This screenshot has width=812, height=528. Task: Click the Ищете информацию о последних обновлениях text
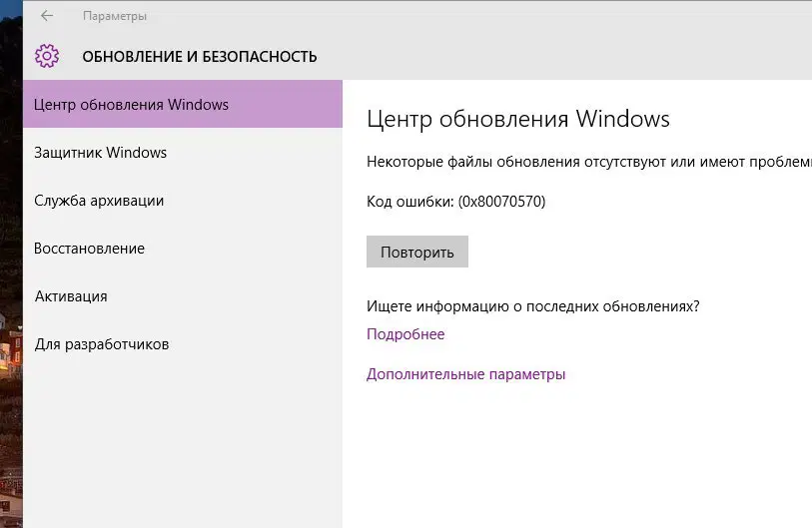(532, 306)
